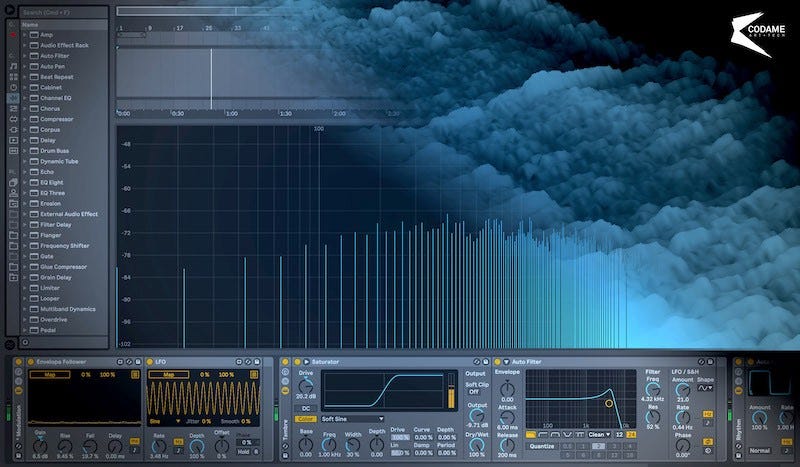This screenshot has height=467, width=800.
Task: Open the Sounds category in browser sidebar
Action: (x=13, y=66)
